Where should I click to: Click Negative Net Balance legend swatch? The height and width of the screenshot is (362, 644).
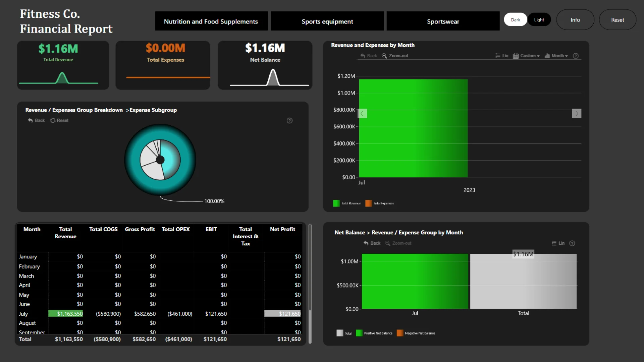[400, 333]
